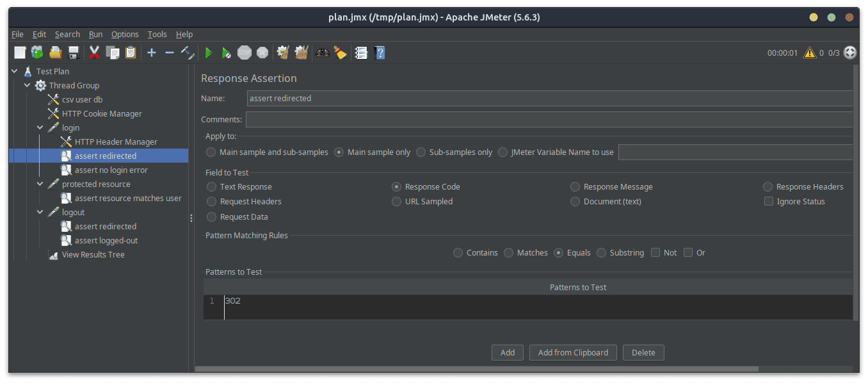Image resolution: width=868 pixels, height=383 pixels.
Task: Click the Help book icon
Action: coord(380,53)
